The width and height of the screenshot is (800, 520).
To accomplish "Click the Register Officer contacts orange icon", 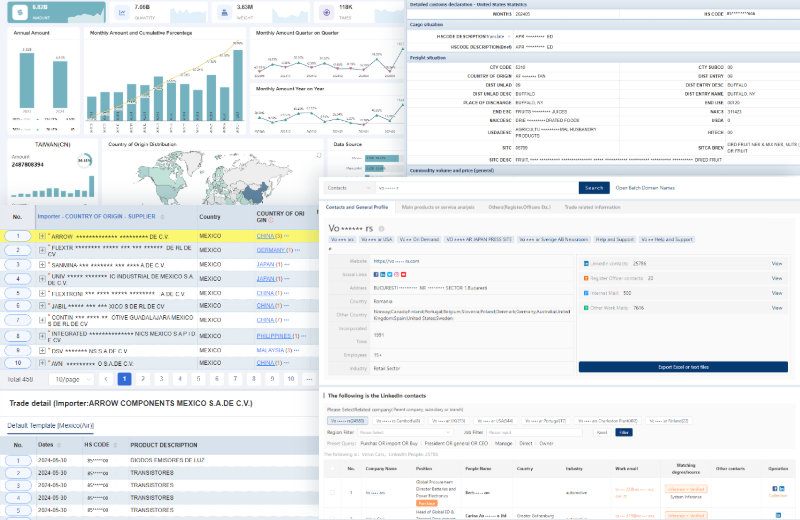I will coord(584,278).
